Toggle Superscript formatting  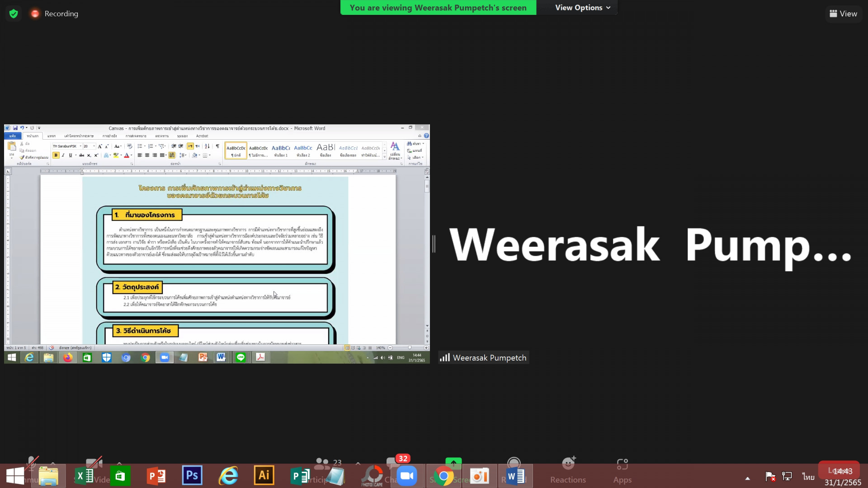96,155
